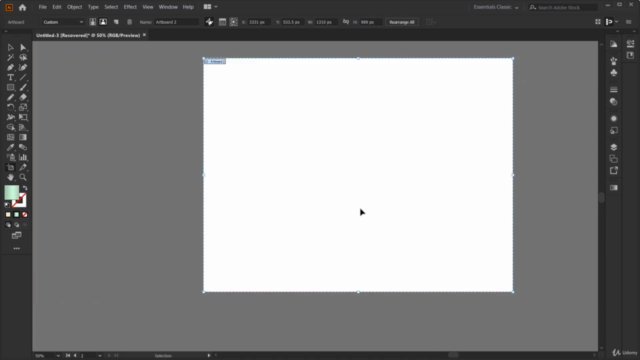Select the Lasso tool

click(x=23, y=58)
